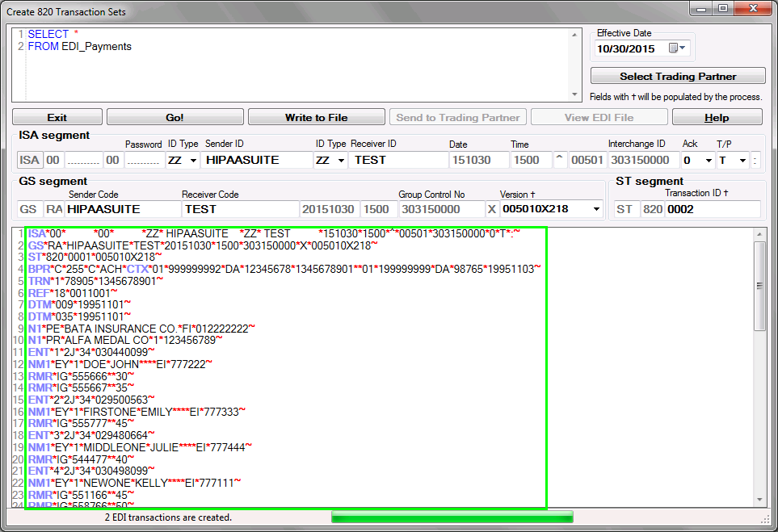The image size is (778, 532).
Task: Click the EDI output scroll-down arrow
Action: [759, 501]
